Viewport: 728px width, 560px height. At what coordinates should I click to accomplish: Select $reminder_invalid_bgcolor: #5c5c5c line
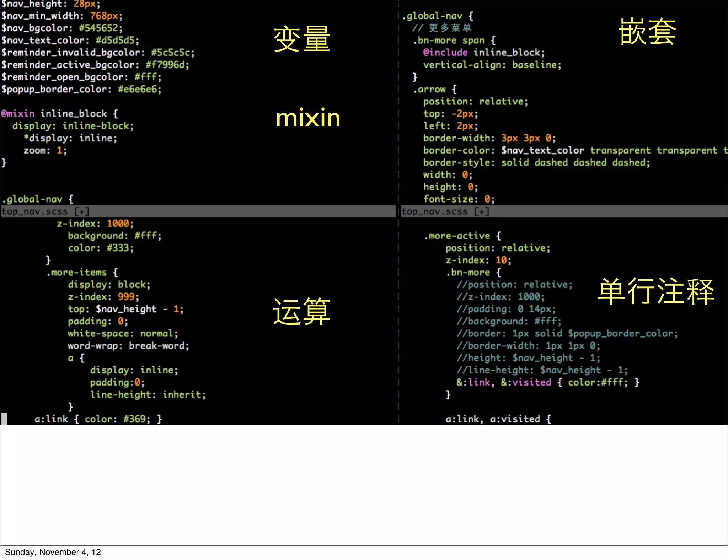[98, 53]
